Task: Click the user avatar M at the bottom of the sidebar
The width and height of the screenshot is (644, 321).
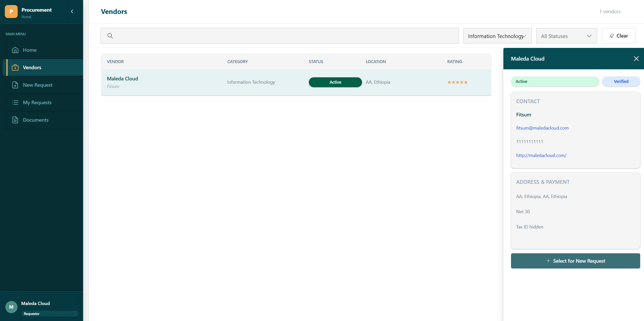Action: pos(11,307)
